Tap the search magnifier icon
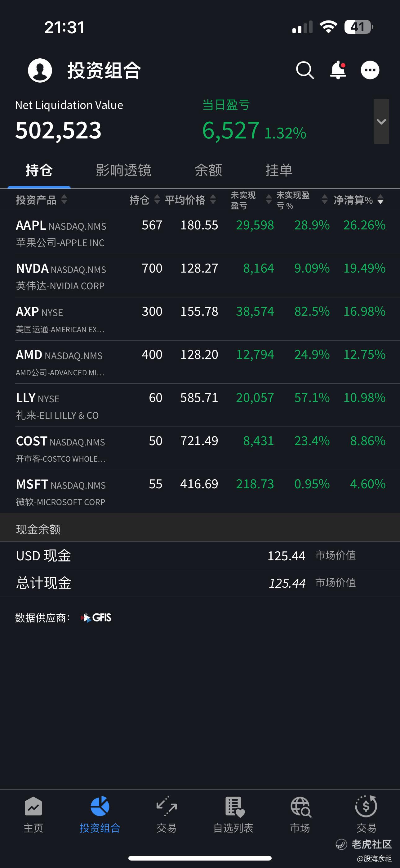The height and width of the screenshot is (868, 400). click(305, 70)
